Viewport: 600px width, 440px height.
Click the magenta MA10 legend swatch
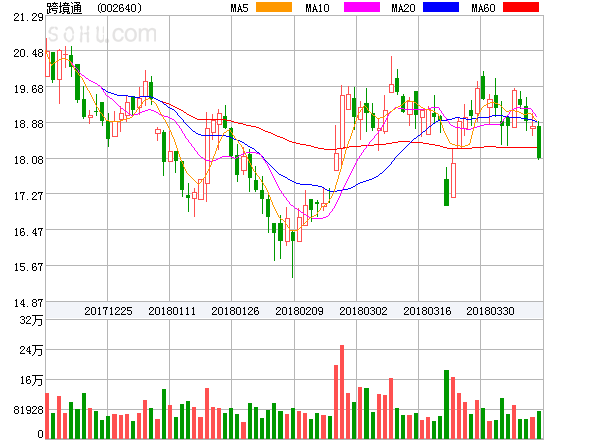tap(362, 7)
